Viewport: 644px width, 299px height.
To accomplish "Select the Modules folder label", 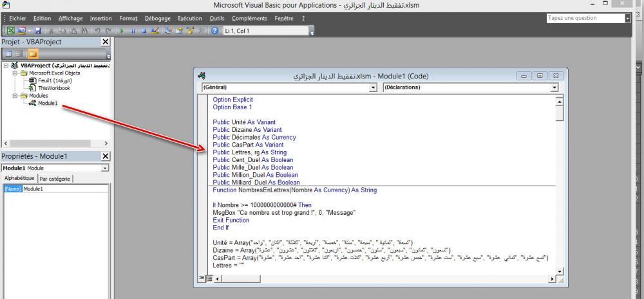I will [x=38, y=96].
